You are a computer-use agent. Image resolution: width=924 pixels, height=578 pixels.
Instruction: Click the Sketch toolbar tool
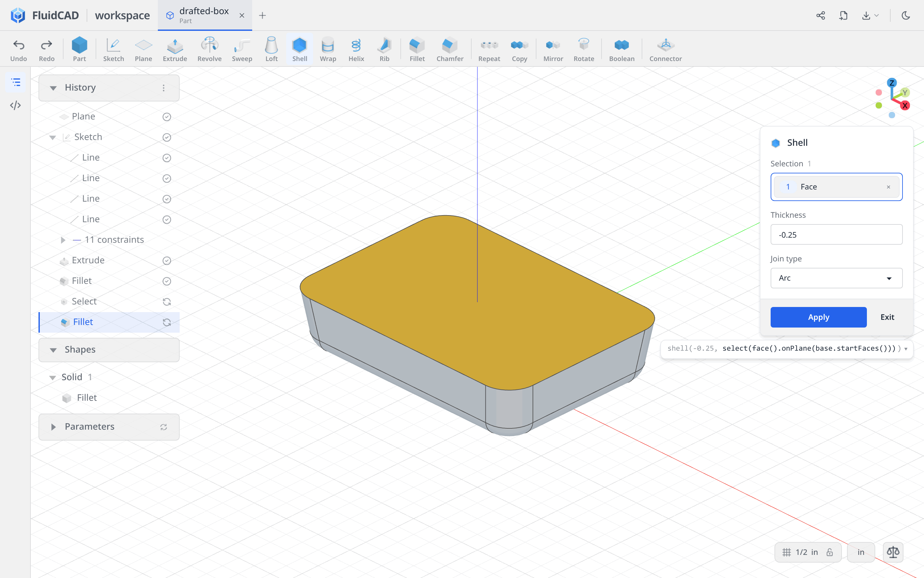(x=113, y=49)
